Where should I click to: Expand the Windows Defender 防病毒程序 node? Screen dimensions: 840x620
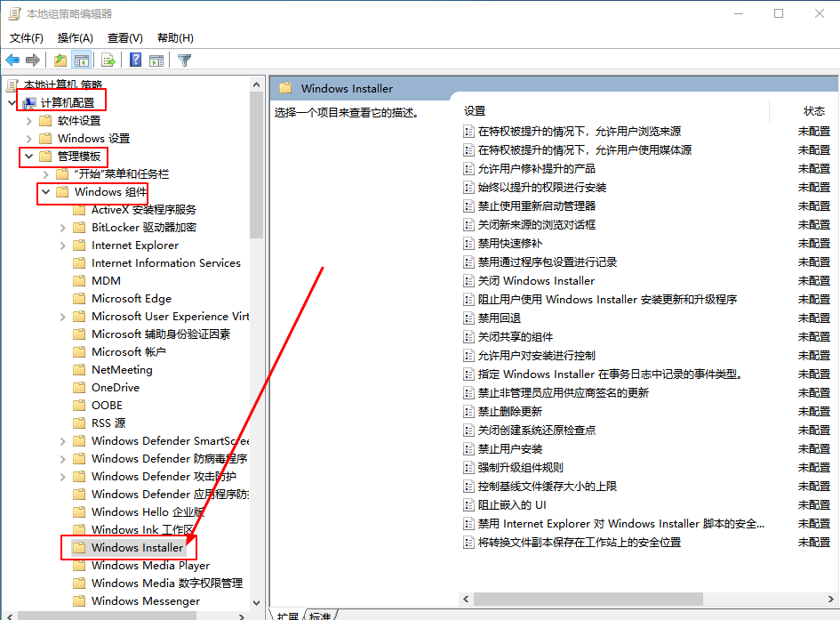(x=60, y=458)
